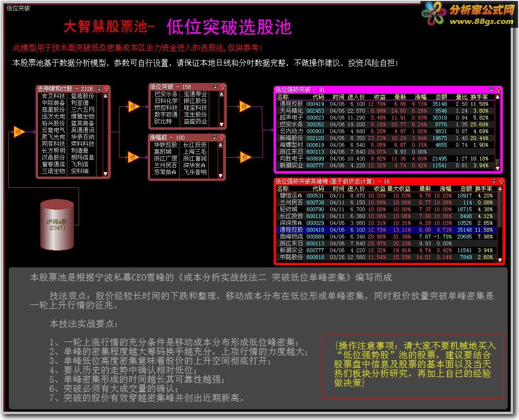Select the 沪深A股 (2347) database cylinder
Viewport: 519px width, 420px height.
(57, 225)
